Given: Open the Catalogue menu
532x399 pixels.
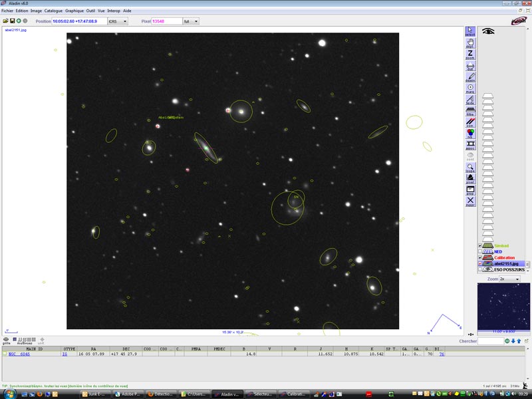Looking at the screenshot, I should coord(53,11).
